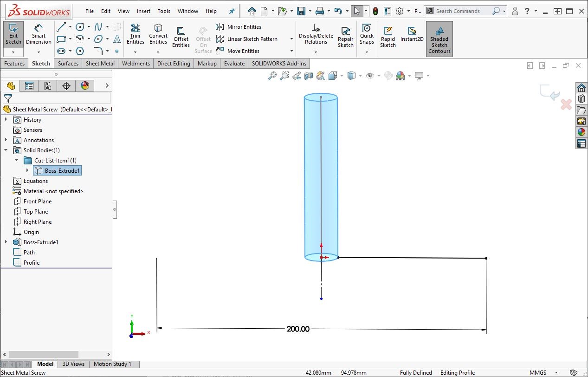This screenshot has width=588, height=377.
Task: Open the ConfigurationManager tab icon
Action: point(47,85)
